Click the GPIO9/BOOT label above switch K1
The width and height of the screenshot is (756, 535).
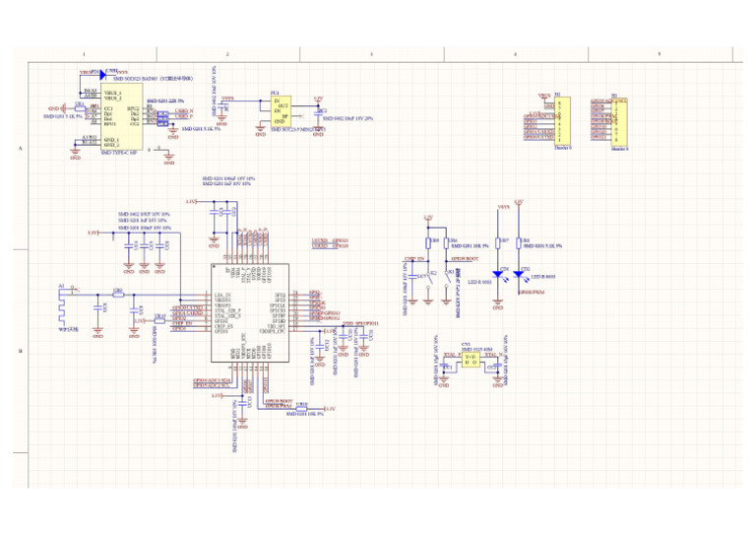[465, 259]
